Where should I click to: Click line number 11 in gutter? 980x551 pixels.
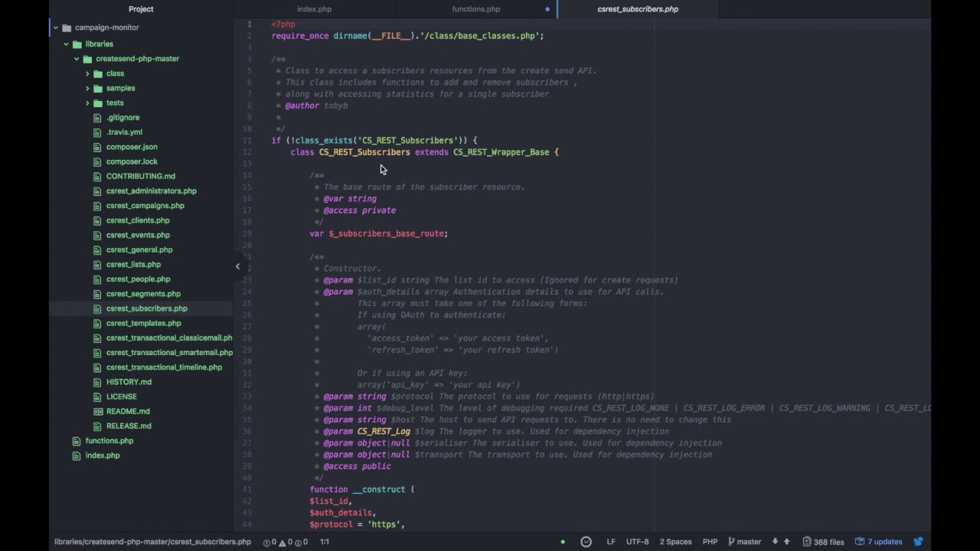(x=247, y=141)
